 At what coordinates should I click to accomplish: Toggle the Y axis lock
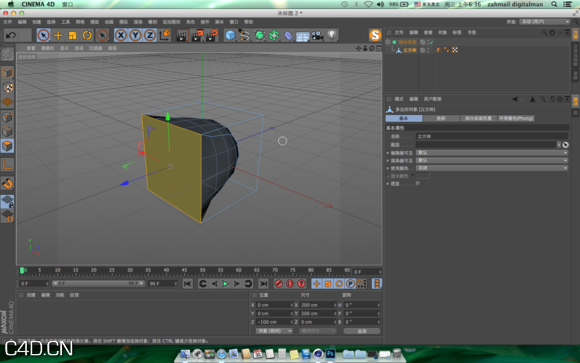coord(135,36)
